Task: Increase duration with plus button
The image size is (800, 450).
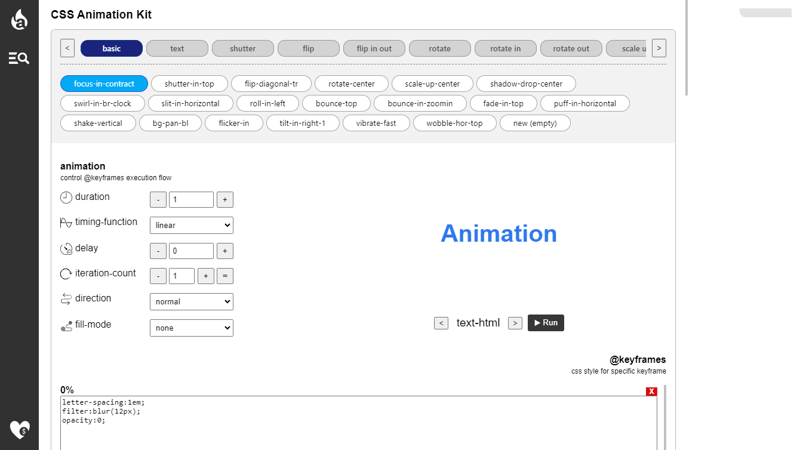Action: click(225, 200)
